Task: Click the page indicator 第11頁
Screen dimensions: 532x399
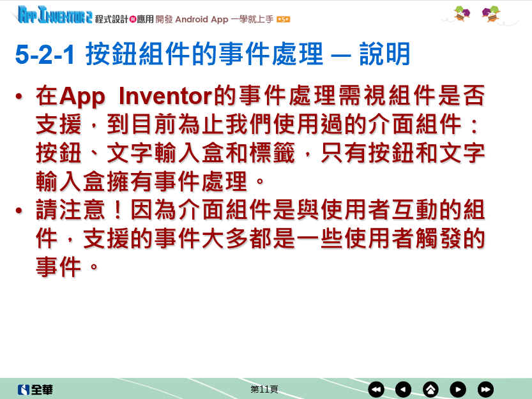Action: click(264, 389)
